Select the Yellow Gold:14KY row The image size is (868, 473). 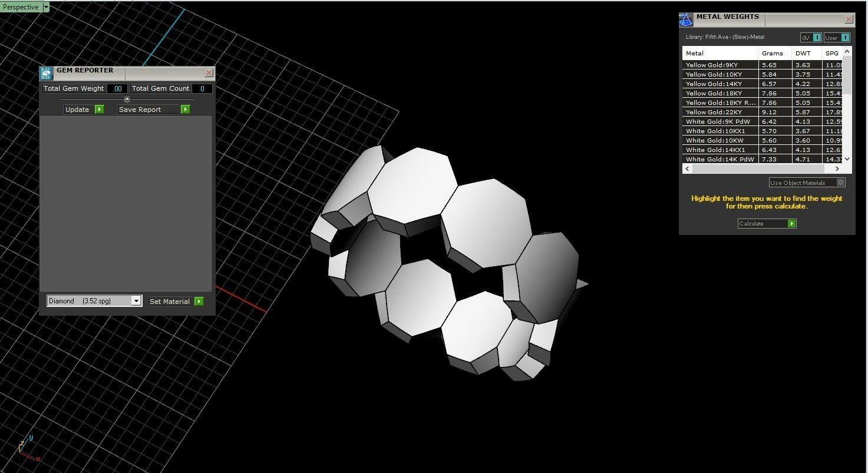click(763, 84)
